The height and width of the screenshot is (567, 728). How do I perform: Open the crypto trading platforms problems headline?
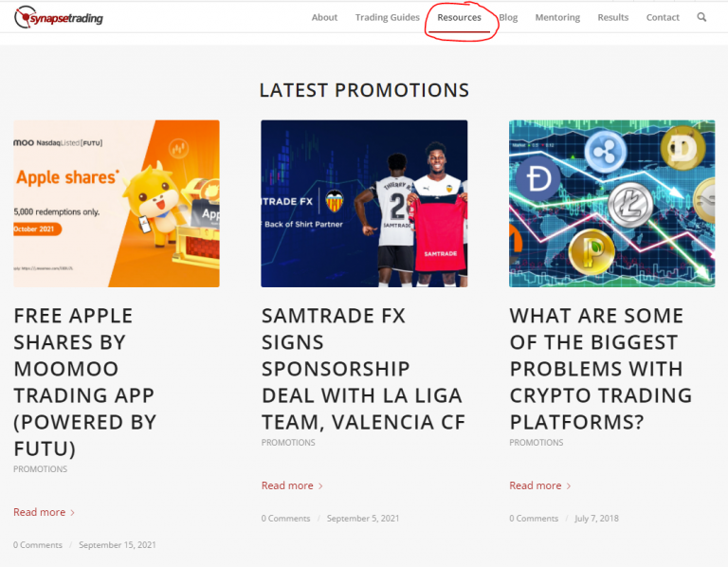point(600,368)
